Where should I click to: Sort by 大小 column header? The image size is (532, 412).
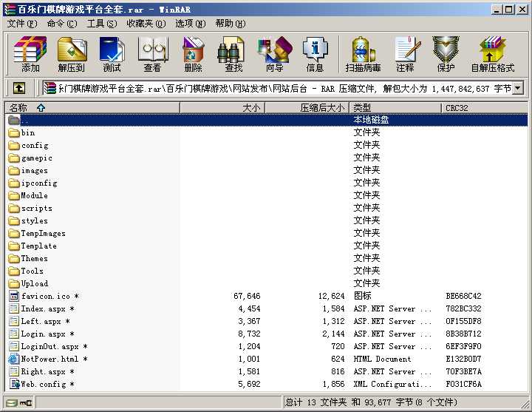click(222, 108)
